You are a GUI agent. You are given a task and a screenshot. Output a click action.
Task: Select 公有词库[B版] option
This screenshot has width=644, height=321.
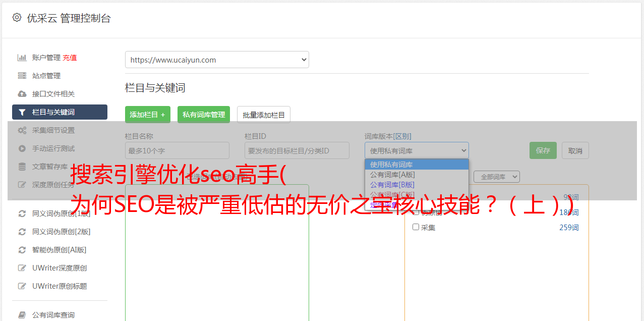point(417,185)
